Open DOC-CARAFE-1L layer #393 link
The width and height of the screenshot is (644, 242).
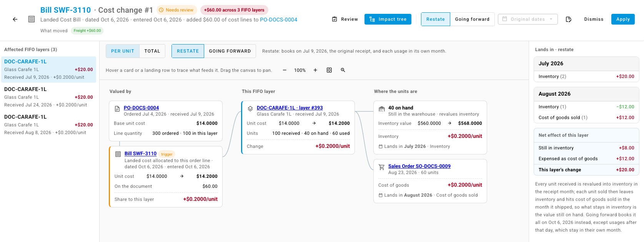point(290,108)
